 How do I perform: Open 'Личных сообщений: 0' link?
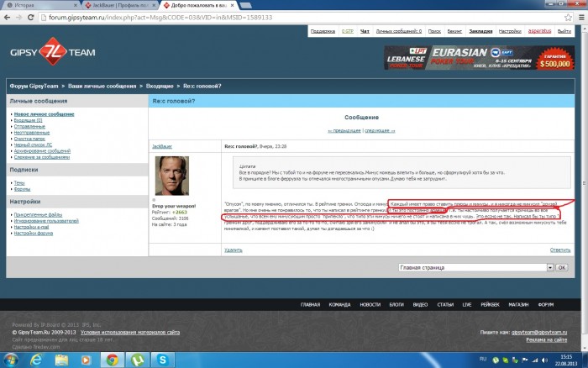tap(399, 31)
